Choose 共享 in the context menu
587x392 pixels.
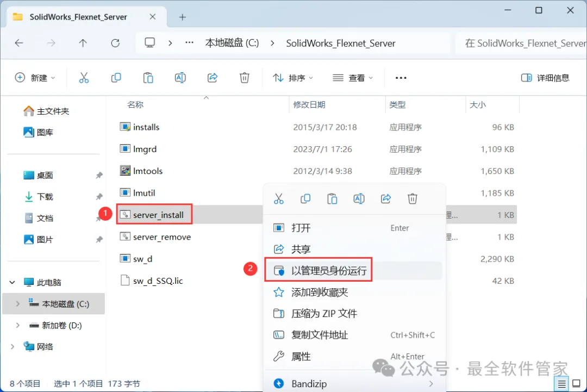[x=354, y=250]
